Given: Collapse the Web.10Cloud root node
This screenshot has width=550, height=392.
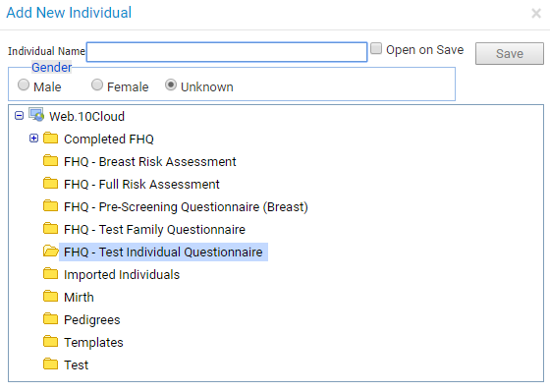Looking at the screenshot, I should pyautogui.click(x=20, y=116).
